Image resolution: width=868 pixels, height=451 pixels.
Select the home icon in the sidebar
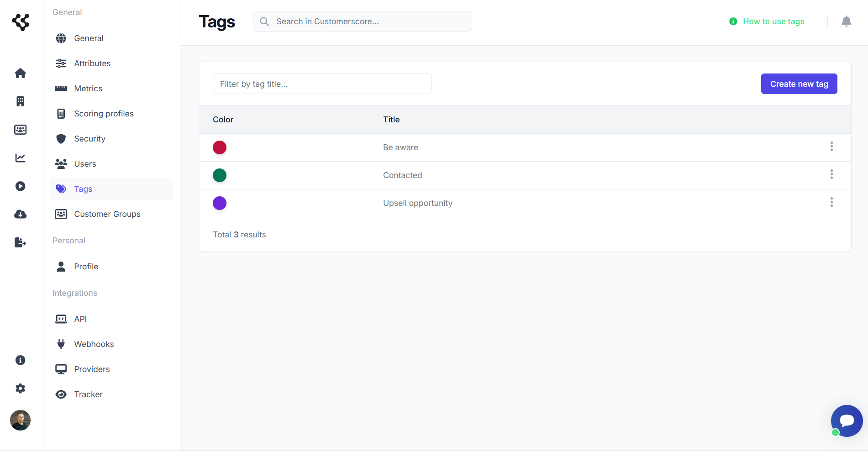point(21,73)
